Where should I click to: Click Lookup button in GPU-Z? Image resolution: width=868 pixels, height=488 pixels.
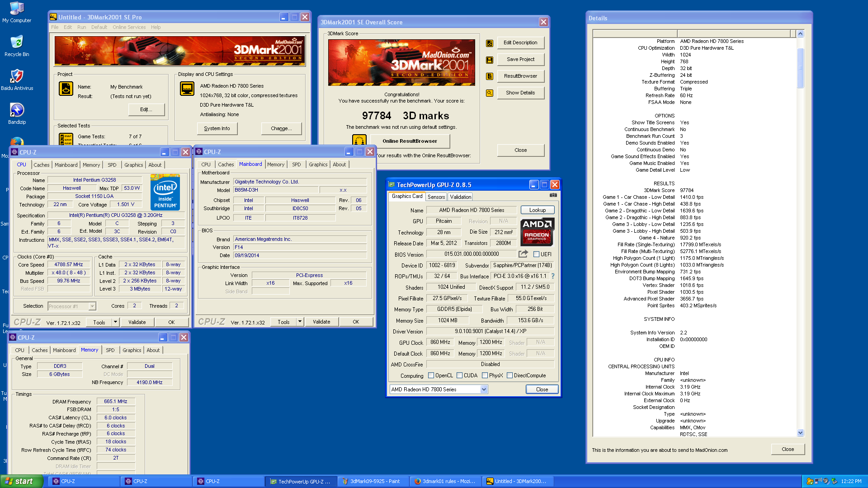tap(538, 210)
